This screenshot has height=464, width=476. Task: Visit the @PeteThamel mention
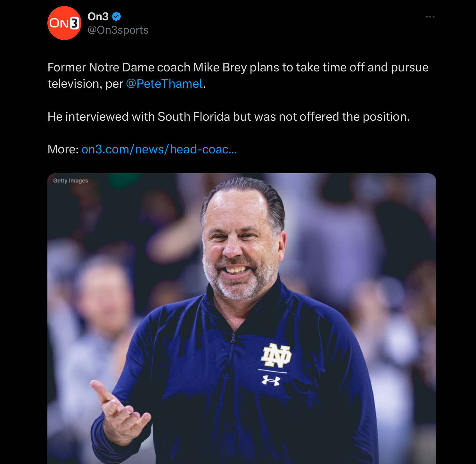[164, 84]
